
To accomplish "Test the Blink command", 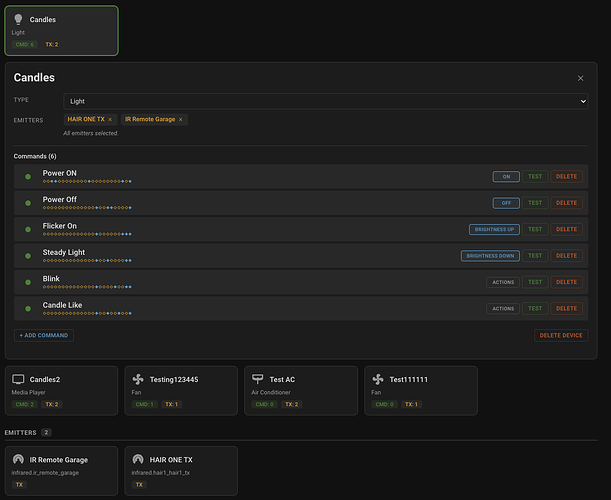I will click(535, 282).
